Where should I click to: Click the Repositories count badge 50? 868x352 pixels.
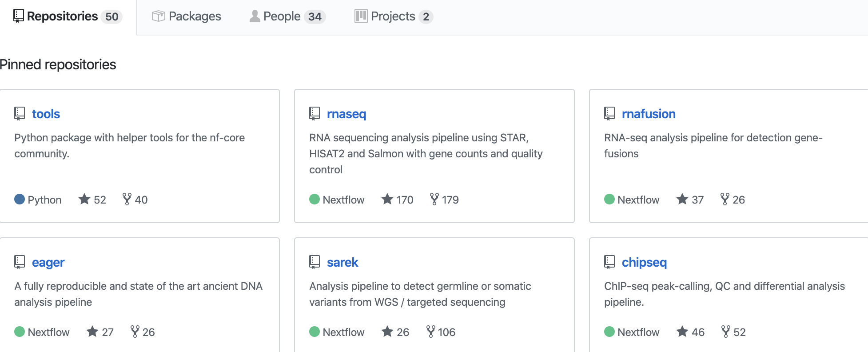tap(112, 17)
